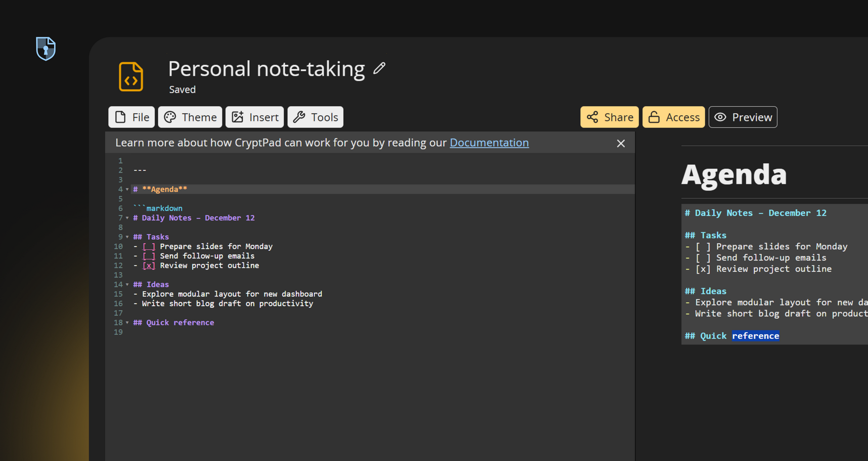This screenshot has width=868, height=461.
Task: Collapse the Daily Notes fold on line 7
Action: click(x=127, y=218)
